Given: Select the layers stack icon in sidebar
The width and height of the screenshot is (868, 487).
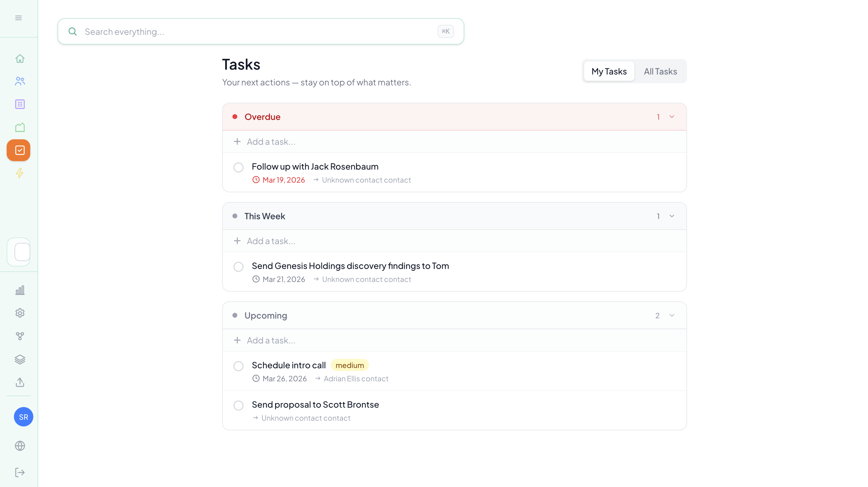Looking at the screenshot, I should pos(20,359).
